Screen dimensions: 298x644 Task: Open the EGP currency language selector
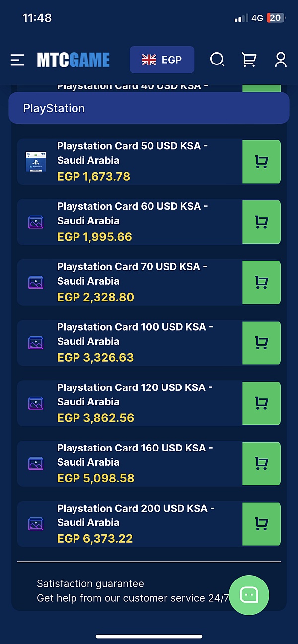[162, 60]
